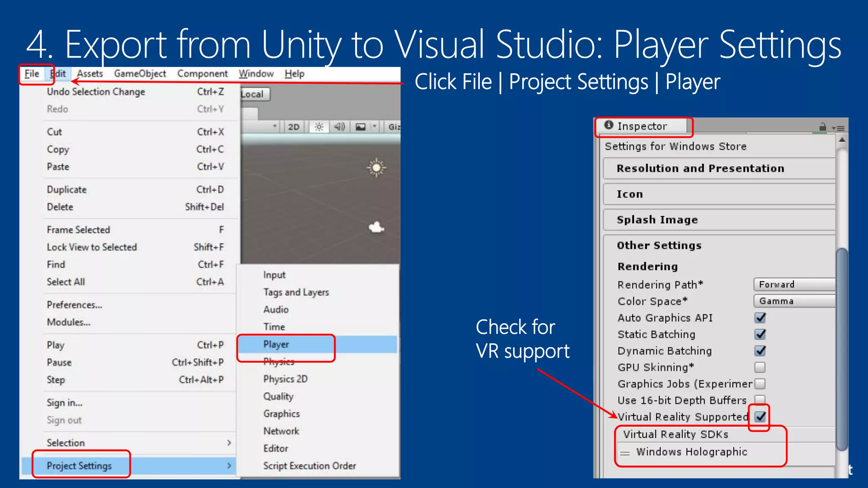868x488 pixels.
Task: Open Tags and Layers settings
Action: [318, 292]
